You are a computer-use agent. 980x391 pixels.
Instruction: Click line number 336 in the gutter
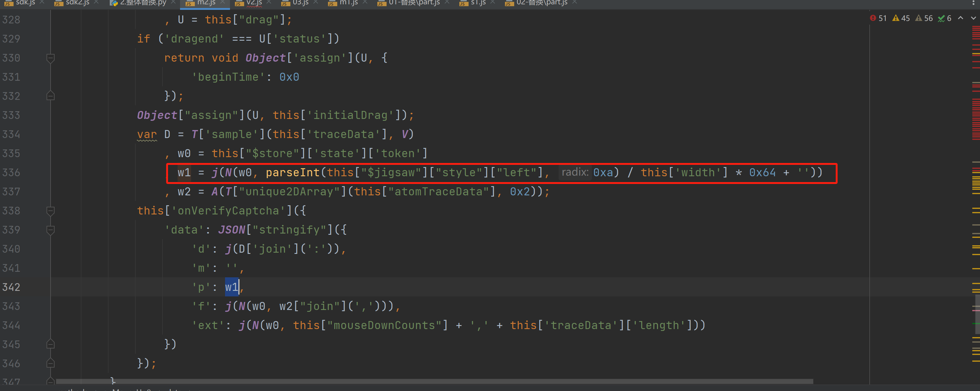(11, 173)
